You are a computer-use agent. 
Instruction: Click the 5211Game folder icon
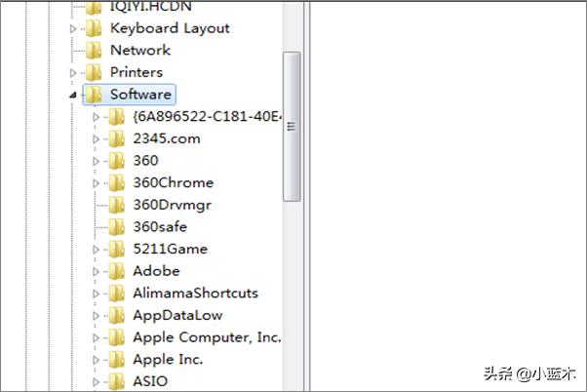coord(117,249)
